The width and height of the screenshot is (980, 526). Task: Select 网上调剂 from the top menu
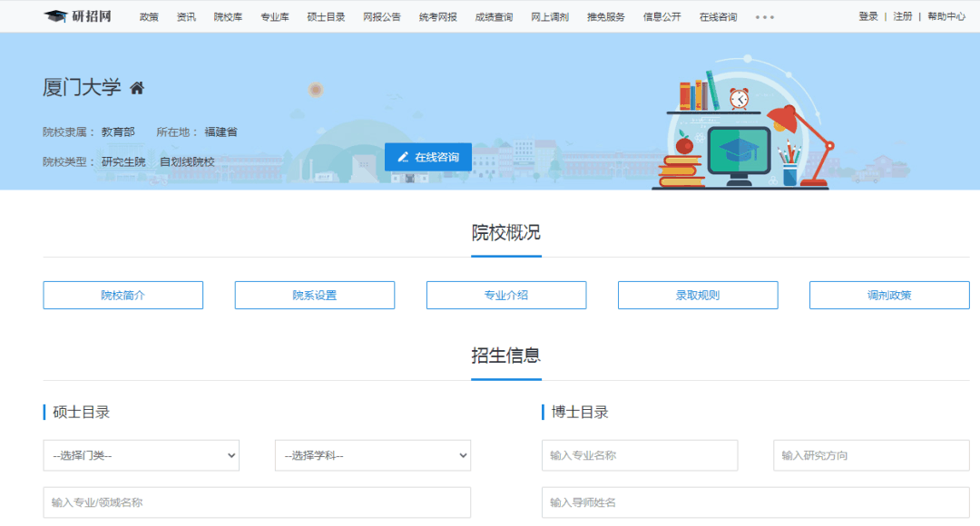pyautogui.click(x=549, y=17)
